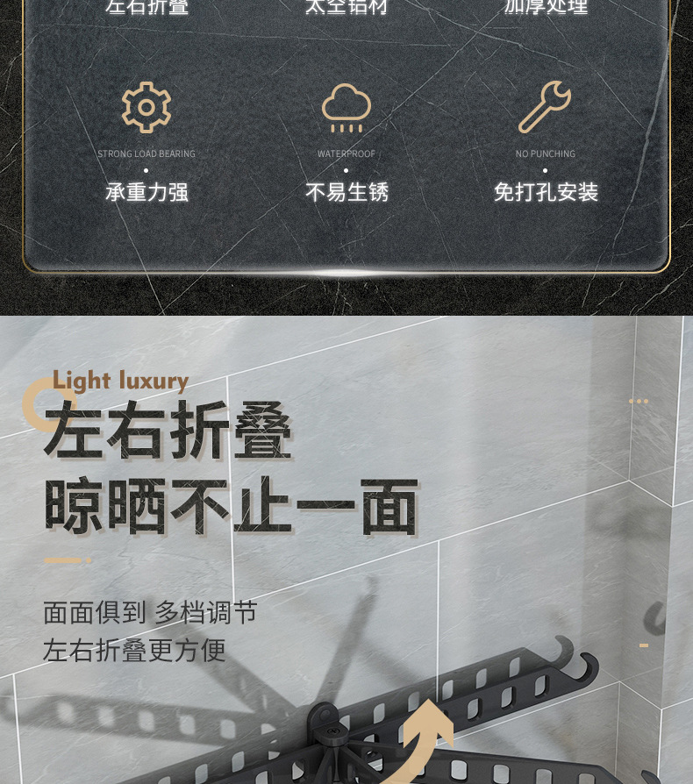Click the Light luxury title text
The height and width of the screenshot is (784, 693).
120,381
